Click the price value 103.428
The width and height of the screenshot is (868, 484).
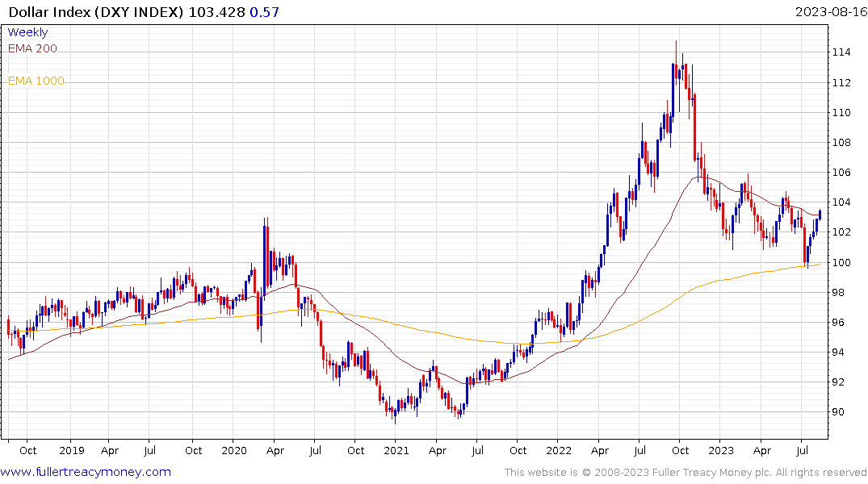(216, 12)
